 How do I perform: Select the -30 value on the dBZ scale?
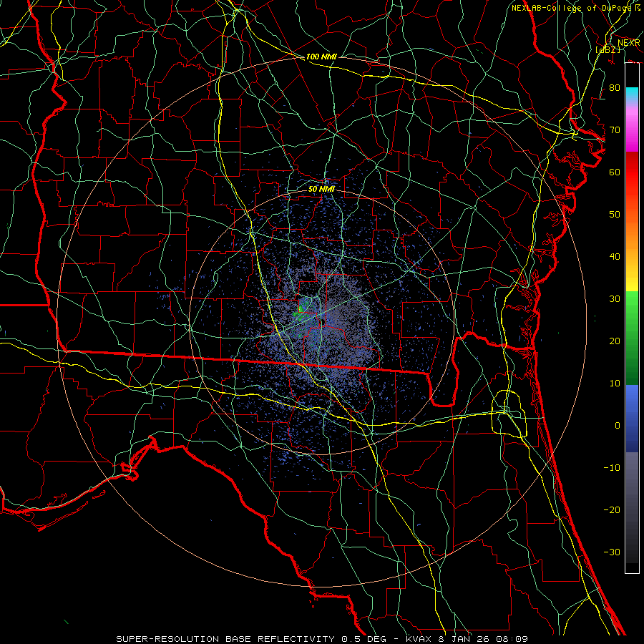612,552
